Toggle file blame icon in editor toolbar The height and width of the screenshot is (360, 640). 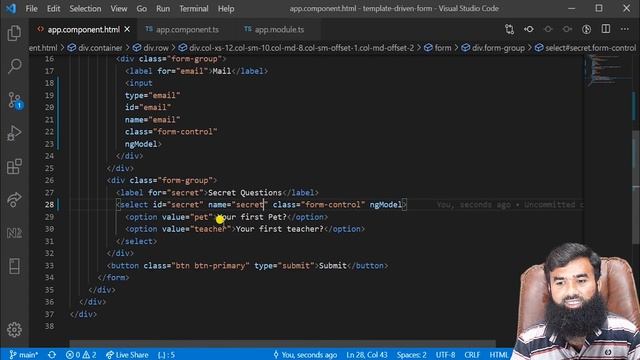pos(529,29)
